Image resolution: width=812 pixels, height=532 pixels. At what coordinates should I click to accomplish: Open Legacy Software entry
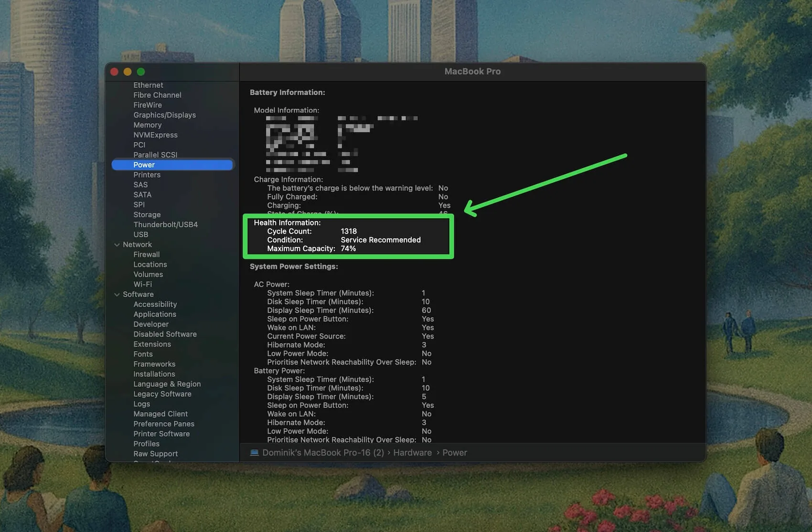pyautogui.click(x=162, y=394)
